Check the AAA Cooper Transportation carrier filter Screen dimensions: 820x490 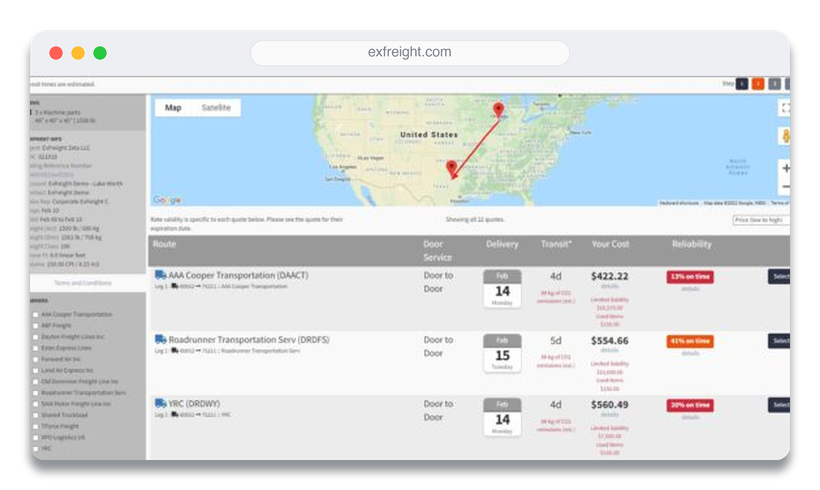[x=36, y=315]
